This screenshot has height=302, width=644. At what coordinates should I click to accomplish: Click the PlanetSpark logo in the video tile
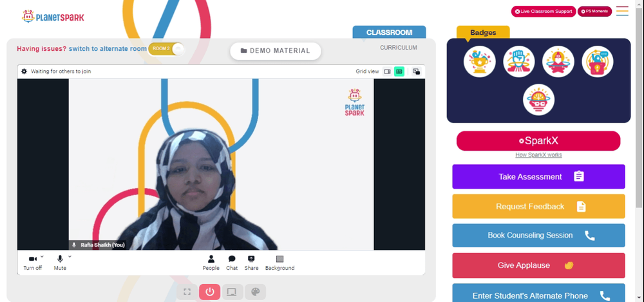tap(354, 102)
